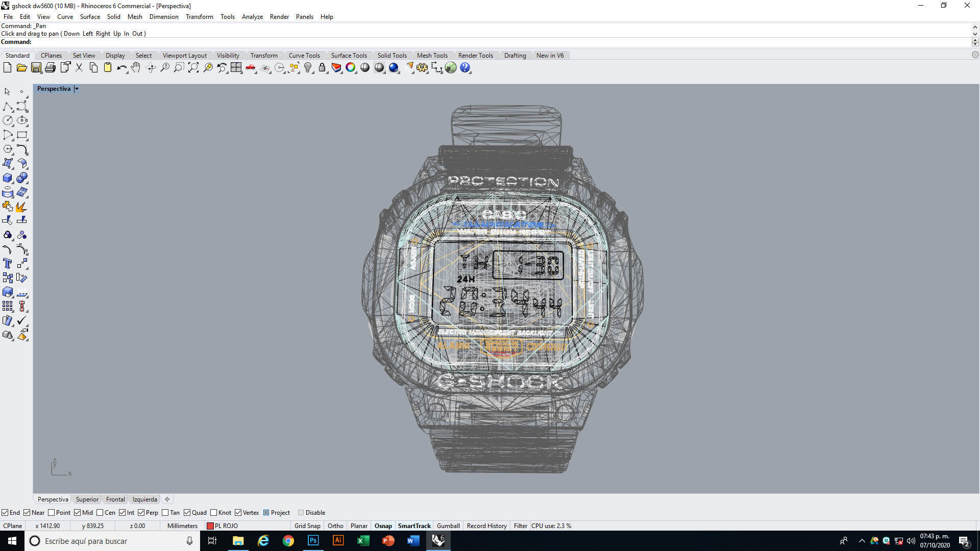This screenshot has height=551, width=980.
Task: Select the Box solid tool in the sidebar
Action: coord(8,178)
